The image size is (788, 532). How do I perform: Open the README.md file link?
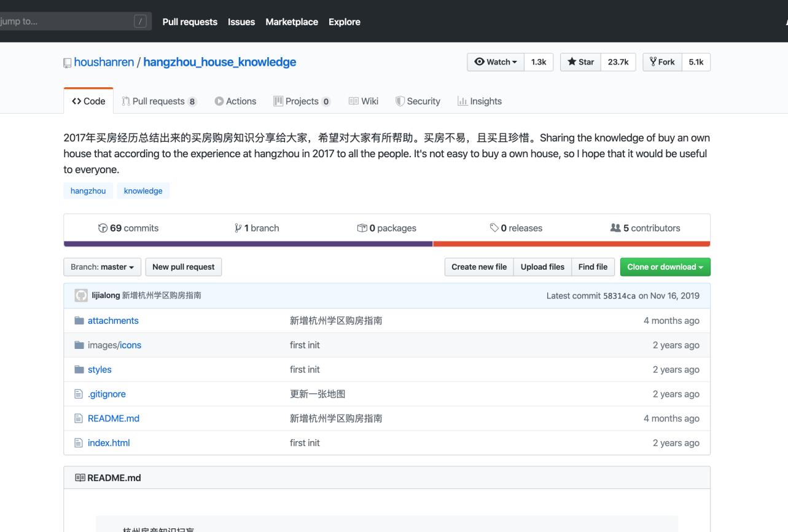click(x=114, y=418)
